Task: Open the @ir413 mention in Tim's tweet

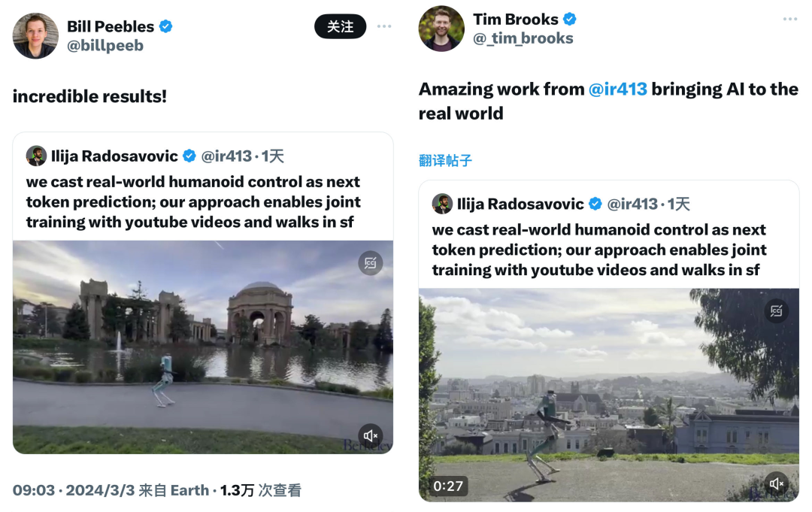Action: point(617,89)
